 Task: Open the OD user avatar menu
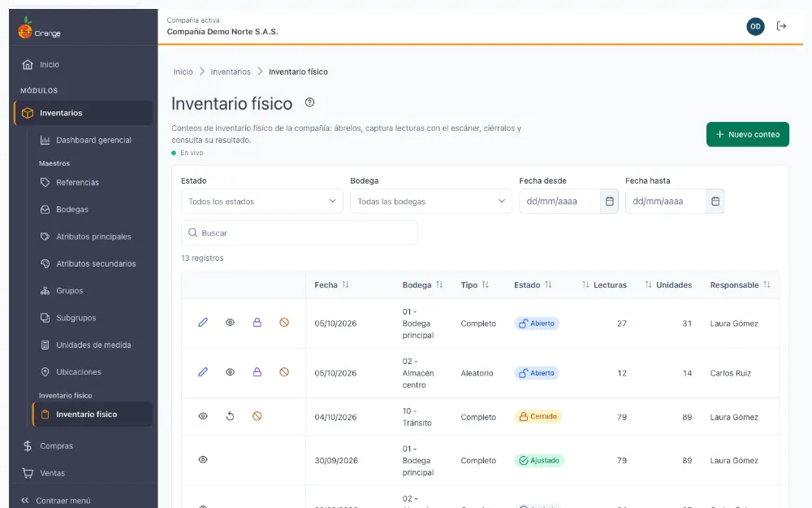tap(755, 27)
